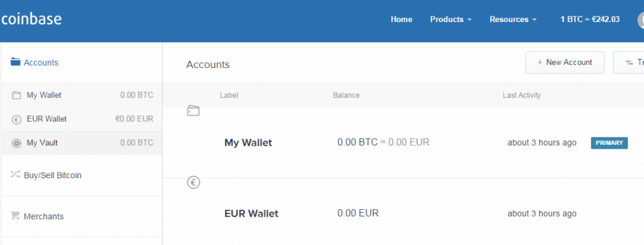Click the Balance column header
The width and height of the screenshot is (644, 245).
click(347, 95)
